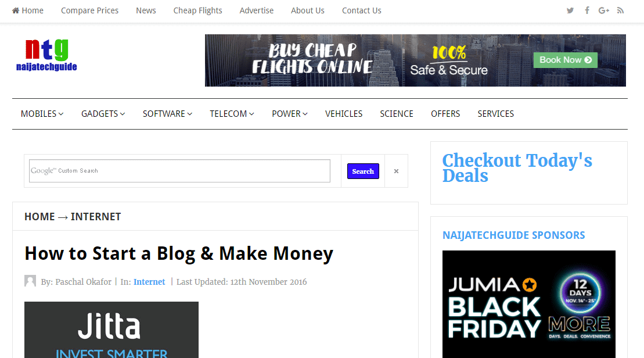Image resolution: width=644 pixels, height=358 pixels.
Task: Click the Last Updated date text
Action: click(x=242, y=282)
